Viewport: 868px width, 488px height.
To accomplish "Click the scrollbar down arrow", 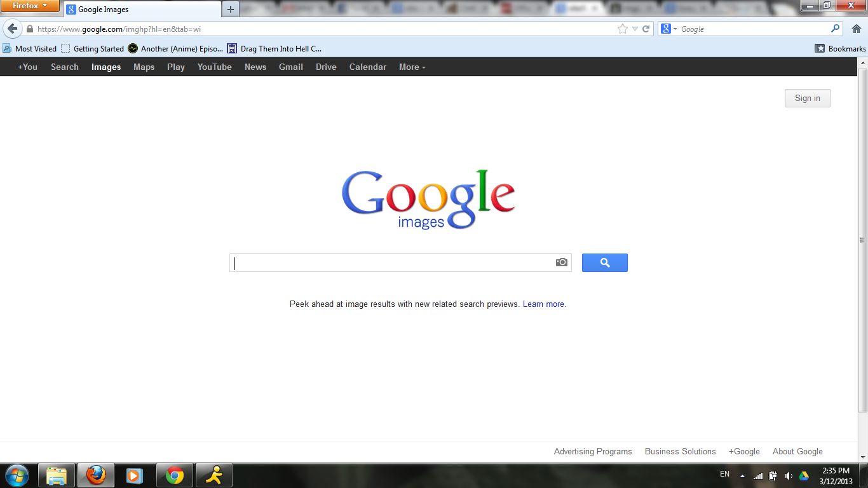I will point(862,457).
